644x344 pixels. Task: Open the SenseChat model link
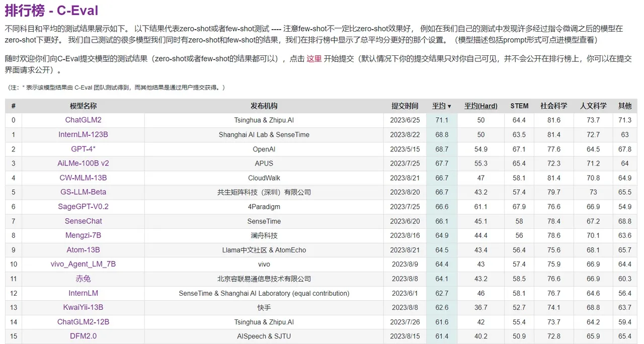(x=83, y=221)
